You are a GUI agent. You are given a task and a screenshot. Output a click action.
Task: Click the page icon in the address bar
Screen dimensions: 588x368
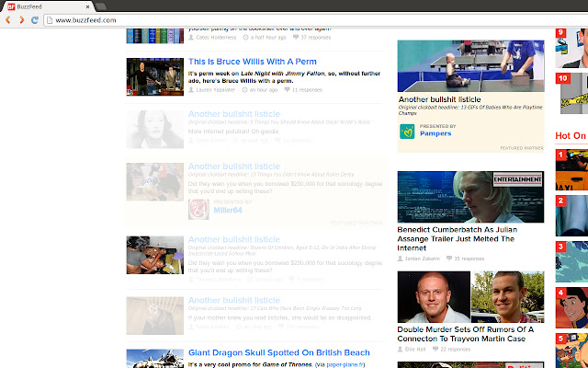pyautogui.click(x=49, y=20)
